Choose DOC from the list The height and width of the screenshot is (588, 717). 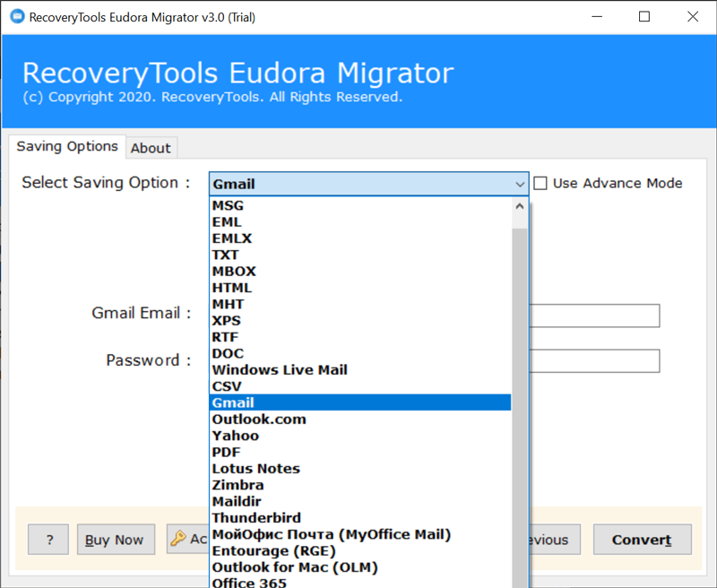click(x=360, y=354)
